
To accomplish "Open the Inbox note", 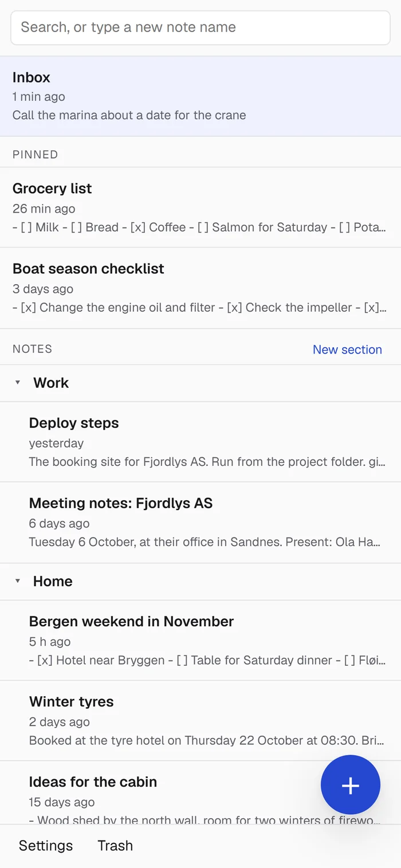I will pos(200,96).
